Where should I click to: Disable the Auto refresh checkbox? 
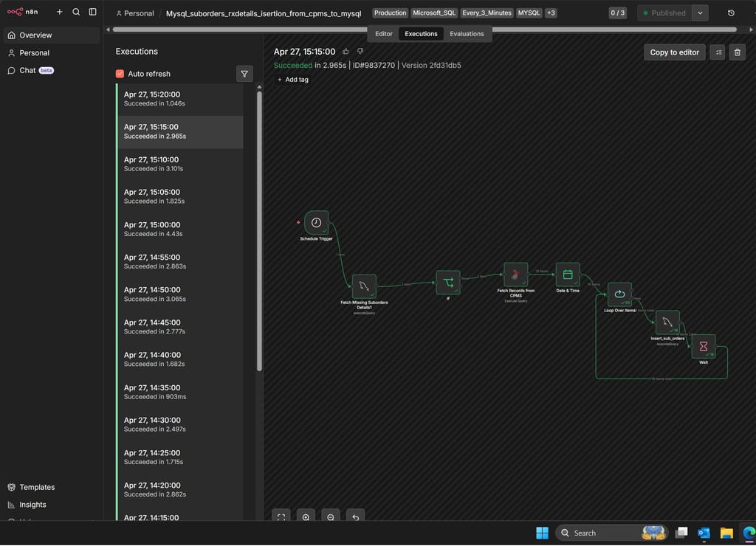[x=120, y=74]
